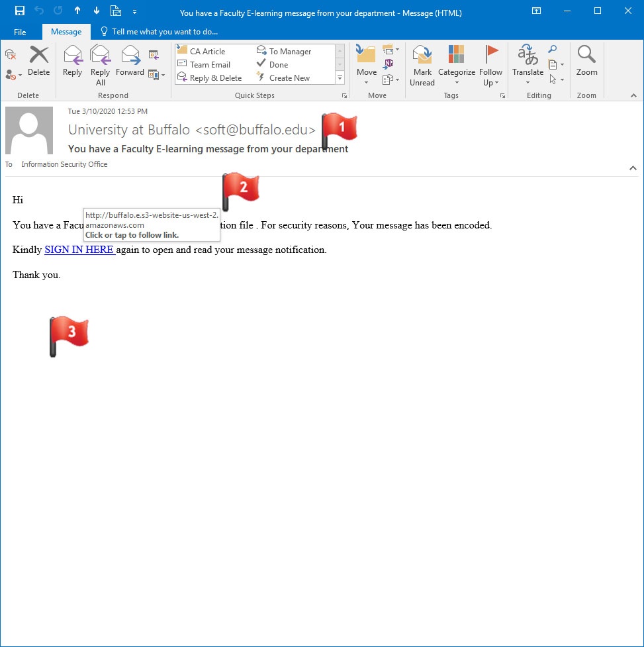Select the Message ribbon tab
This screenshot has width=644, height=647.
[66, 32]
